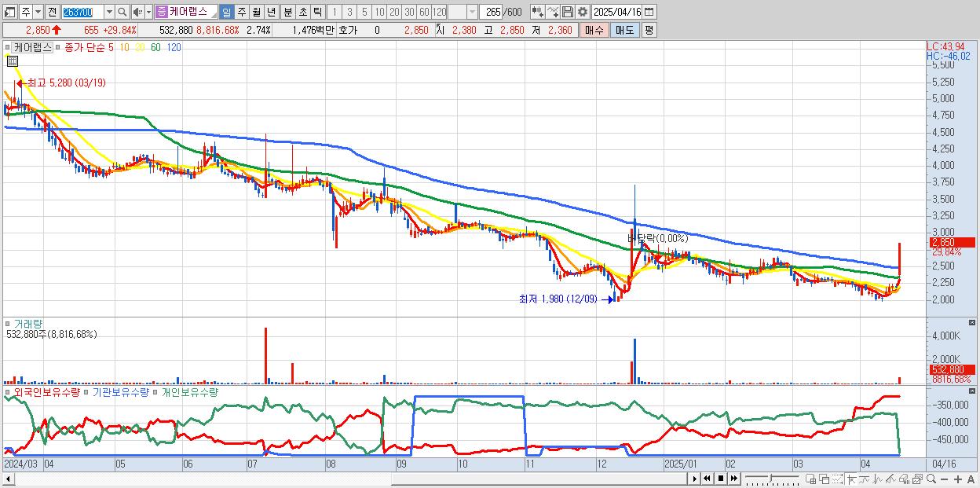This screenshot has width=980, height=488.
Task: Select the 월 monthly period tab
Action: coord(256,12)
